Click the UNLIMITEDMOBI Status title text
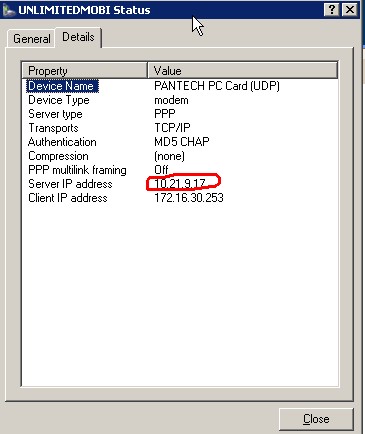This screenshot has height=434, width=365. (84, 10)
